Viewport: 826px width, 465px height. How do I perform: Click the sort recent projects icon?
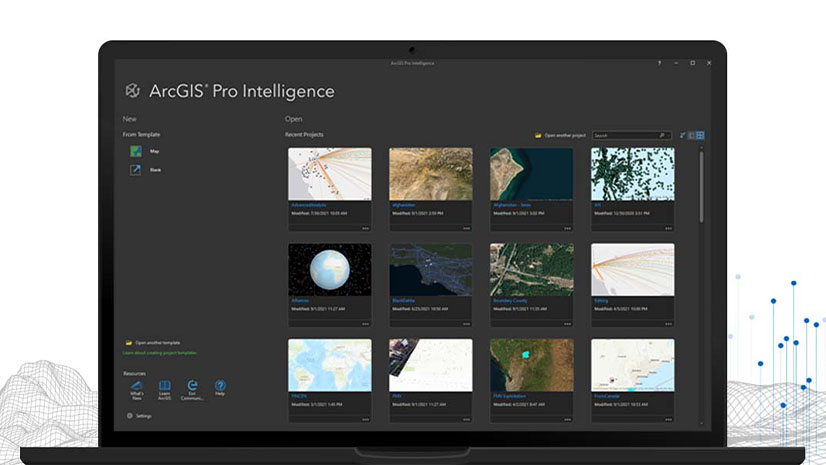[x=683, y=135]
